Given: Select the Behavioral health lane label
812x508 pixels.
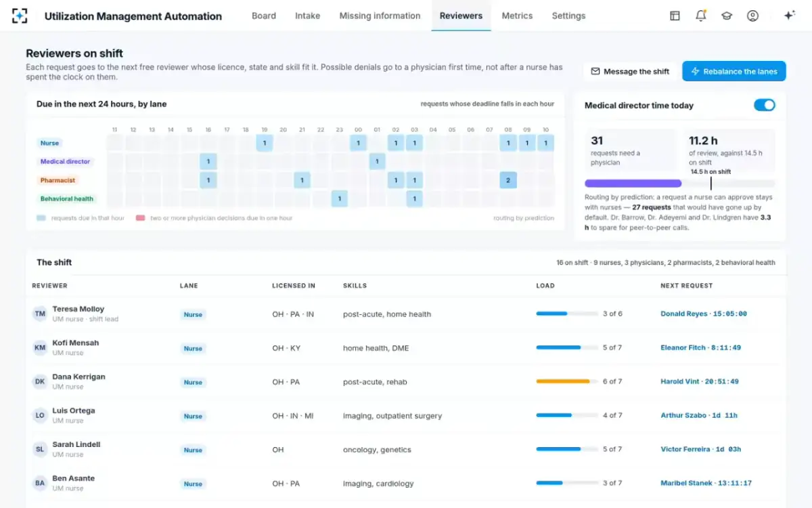Looking at the screenshot, I should [67, 198].
